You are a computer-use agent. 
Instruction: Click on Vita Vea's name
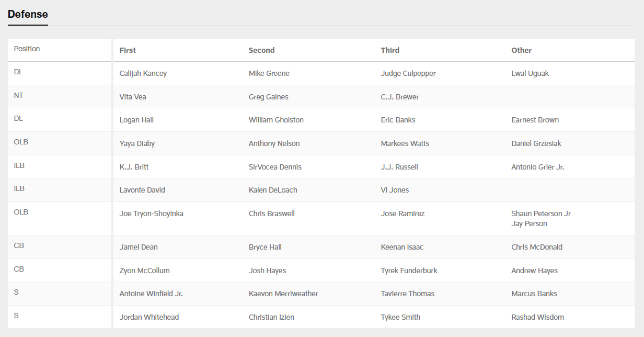pyautogui.click(x=133, y=97)
